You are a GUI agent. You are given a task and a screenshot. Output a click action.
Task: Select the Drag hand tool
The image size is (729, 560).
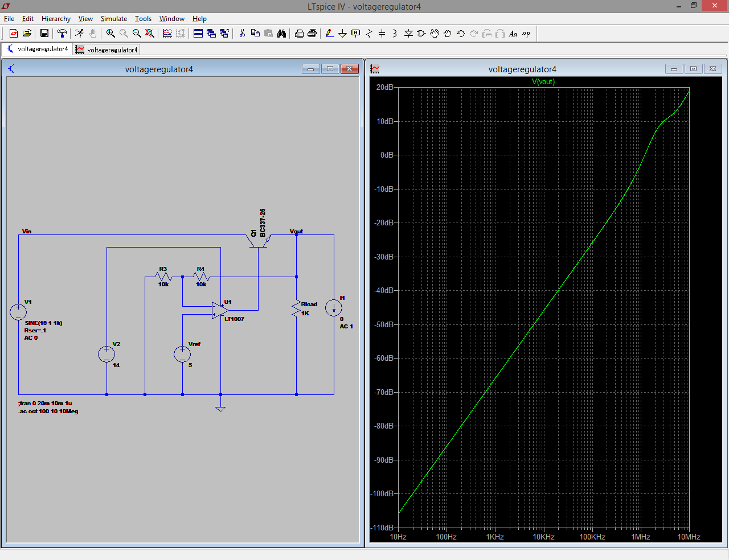448,34
